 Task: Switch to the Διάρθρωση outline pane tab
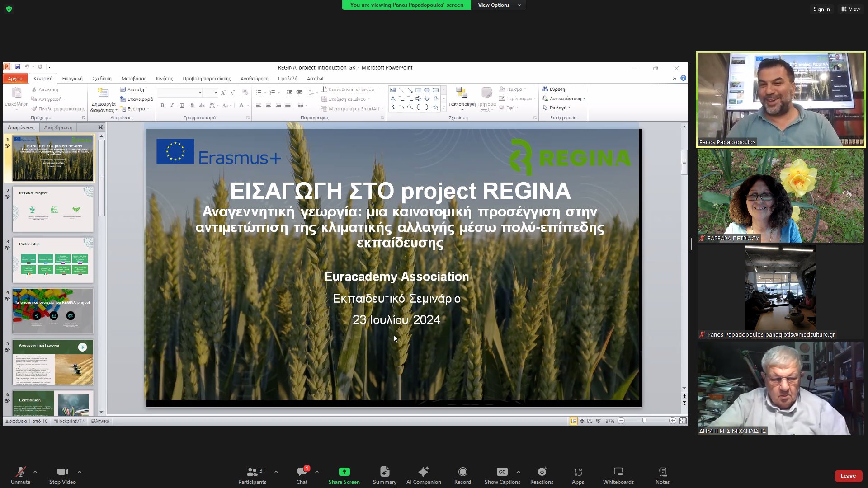(x=58, y=127)
